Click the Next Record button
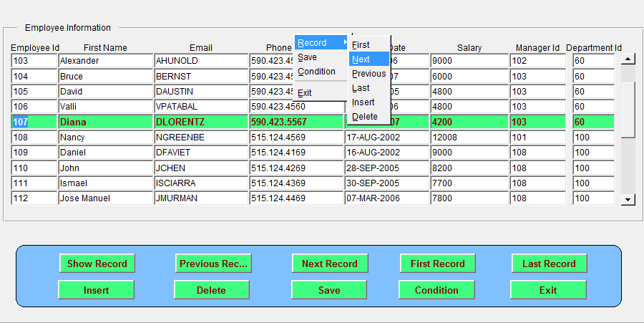This screenshot has height=323, width=644. [330, 264]
